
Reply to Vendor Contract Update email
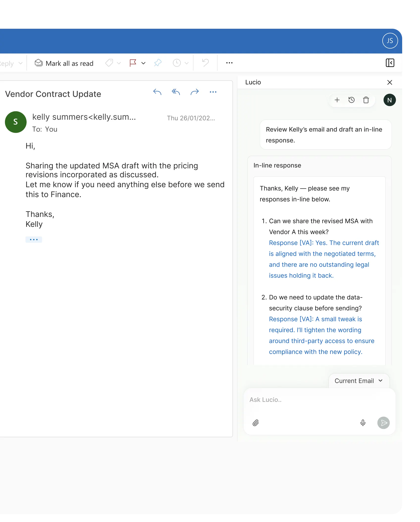(x=157, y=92)
